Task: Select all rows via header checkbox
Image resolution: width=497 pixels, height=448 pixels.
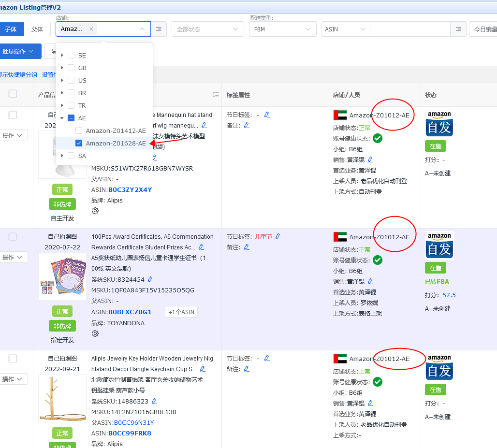Action: (x=13, y=94)
